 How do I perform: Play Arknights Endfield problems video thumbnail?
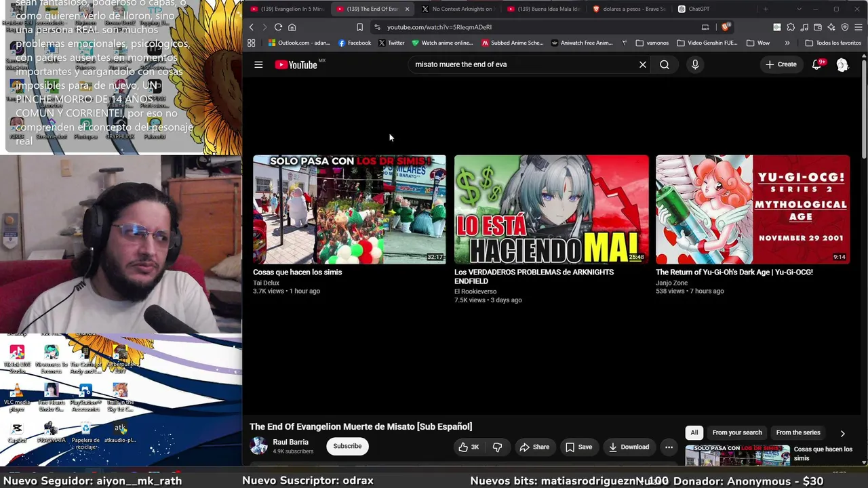551,209
